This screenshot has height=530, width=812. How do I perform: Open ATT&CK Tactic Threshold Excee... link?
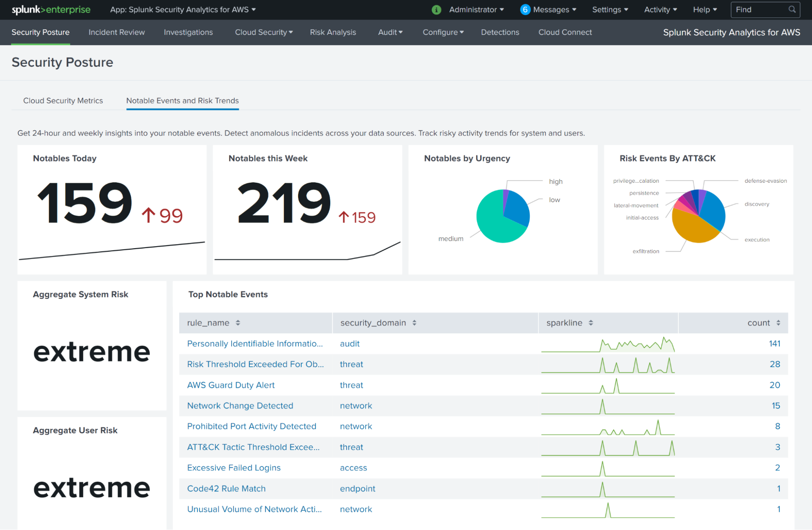(x=253, y=447)
